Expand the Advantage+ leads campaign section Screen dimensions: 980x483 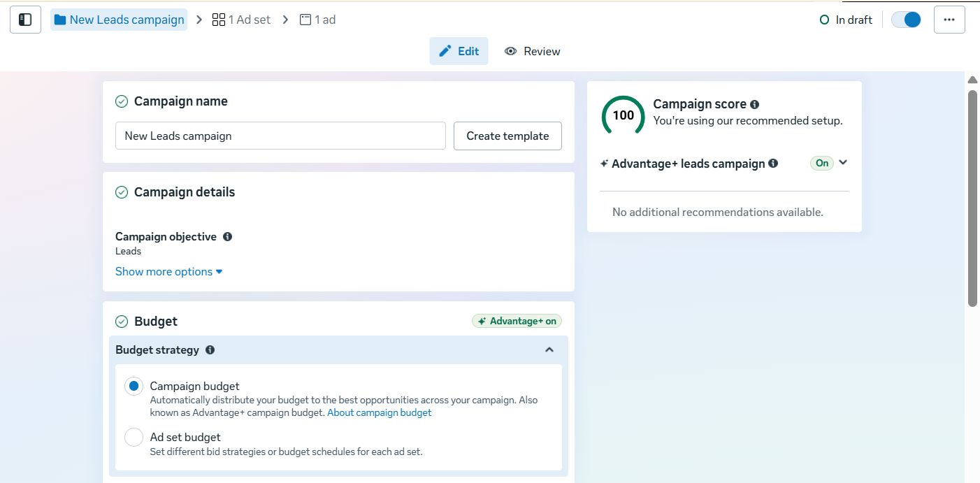[x=843, y=163]
